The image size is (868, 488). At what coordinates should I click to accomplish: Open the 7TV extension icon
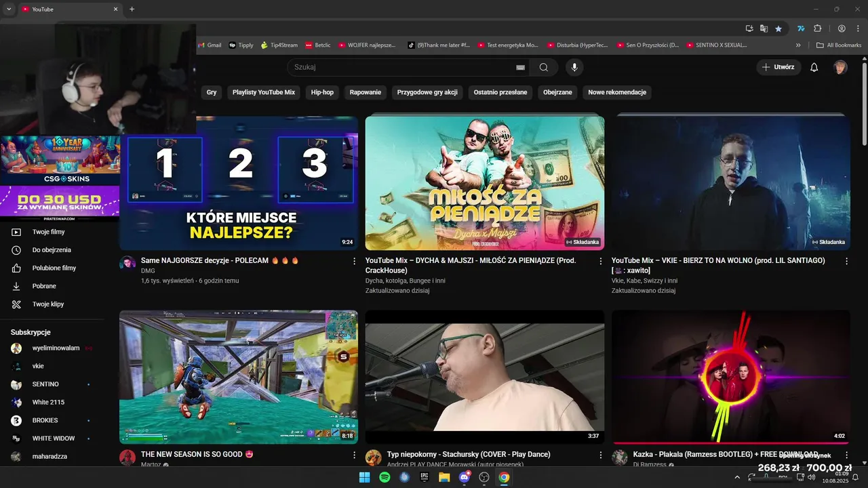coord(801,28)
